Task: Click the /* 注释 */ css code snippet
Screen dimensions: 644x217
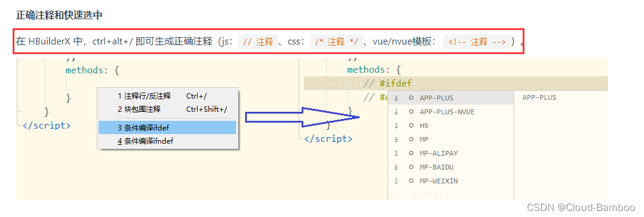Action: (336, 42)
